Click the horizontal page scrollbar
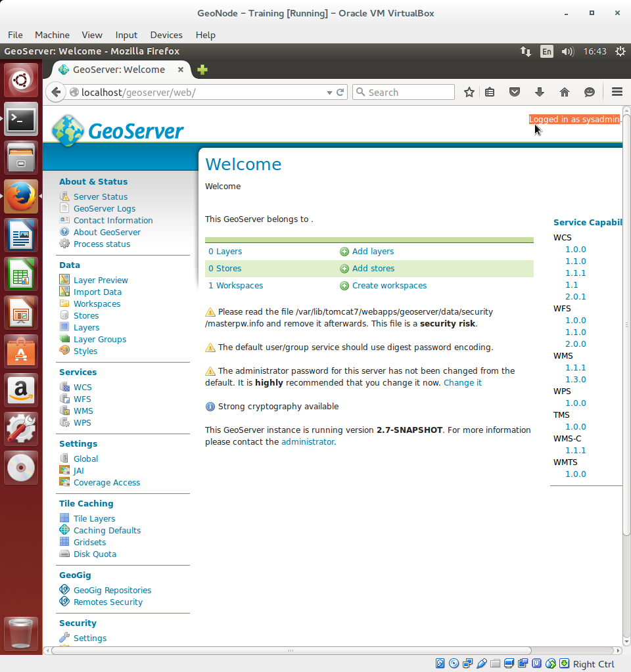Viewport: 631px width, 672px height. [291, 650]
